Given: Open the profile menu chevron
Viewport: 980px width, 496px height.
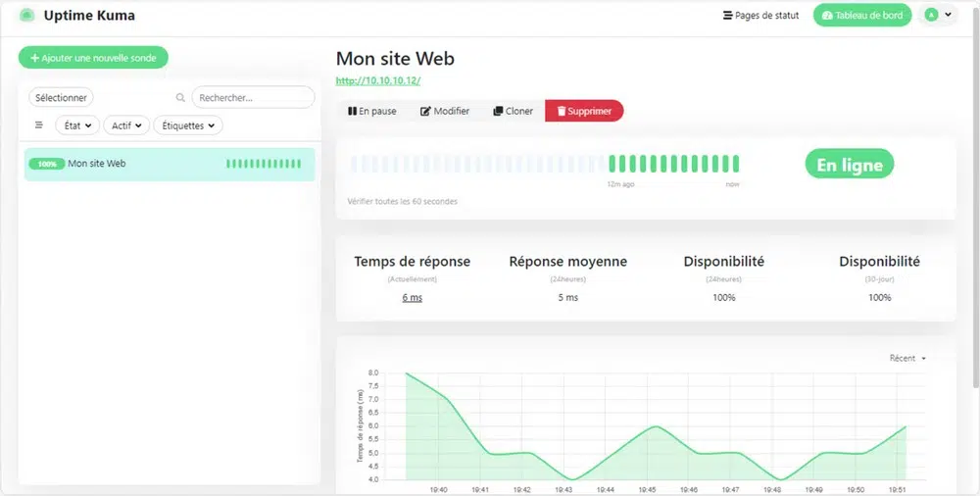Looking at the screenshot, I should click(x=948, y=15).
